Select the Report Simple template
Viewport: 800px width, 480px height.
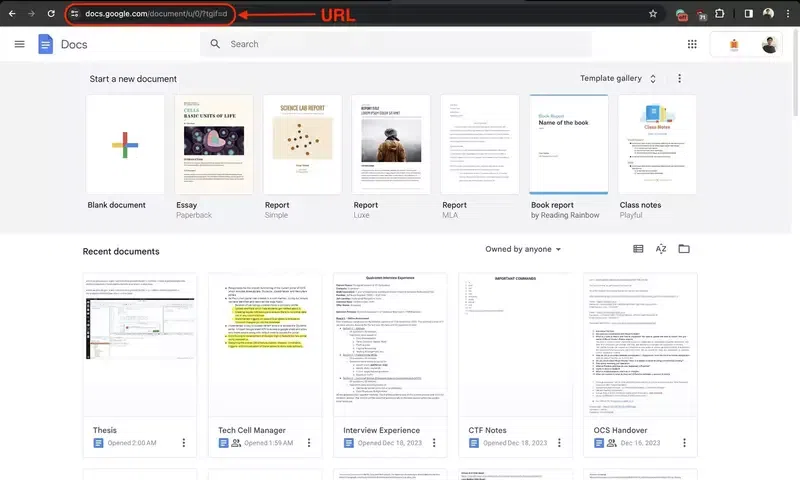(303, 144)
